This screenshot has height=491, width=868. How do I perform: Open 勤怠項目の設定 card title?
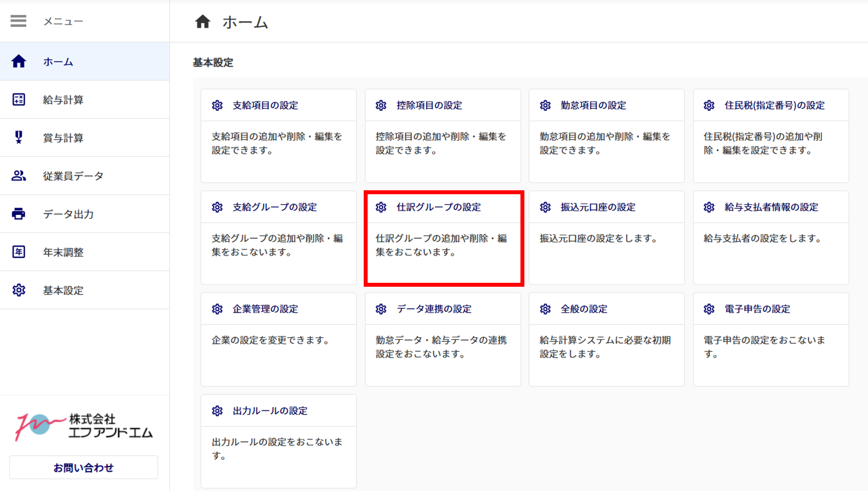[593, 105]
